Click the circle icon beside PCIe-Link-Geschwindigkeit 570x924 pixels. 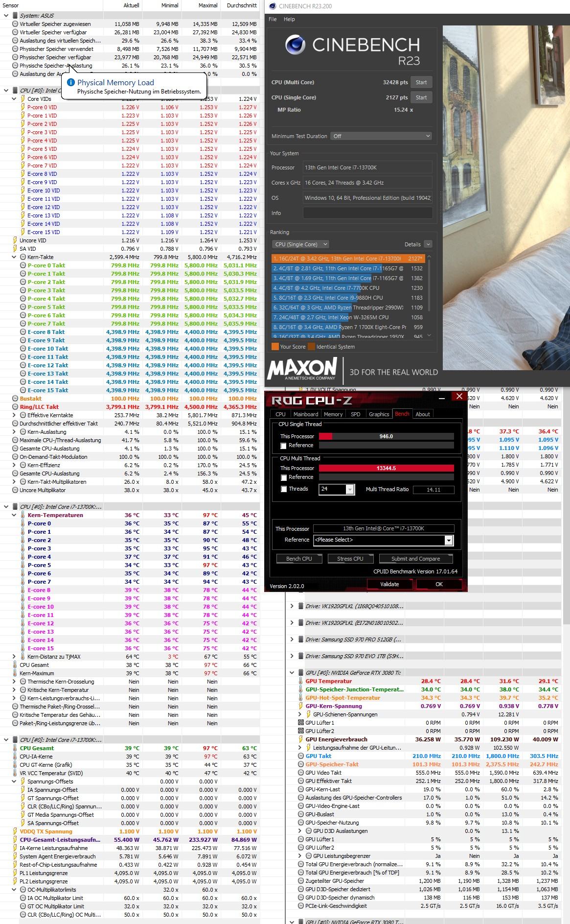(x=301, y=906)
